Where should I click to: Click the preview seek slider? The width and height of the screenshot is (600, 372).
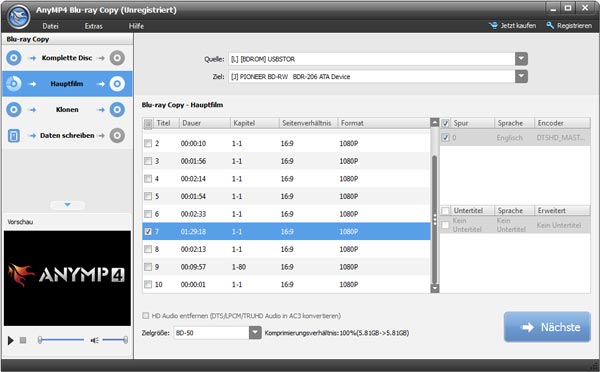(x=61, y=340)
